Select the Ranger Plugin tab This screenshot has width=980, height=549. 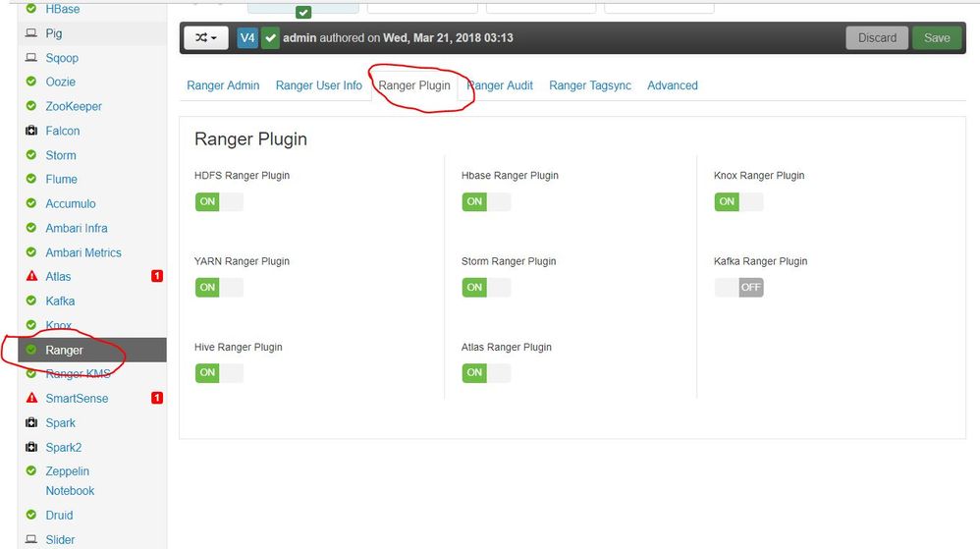414,85
